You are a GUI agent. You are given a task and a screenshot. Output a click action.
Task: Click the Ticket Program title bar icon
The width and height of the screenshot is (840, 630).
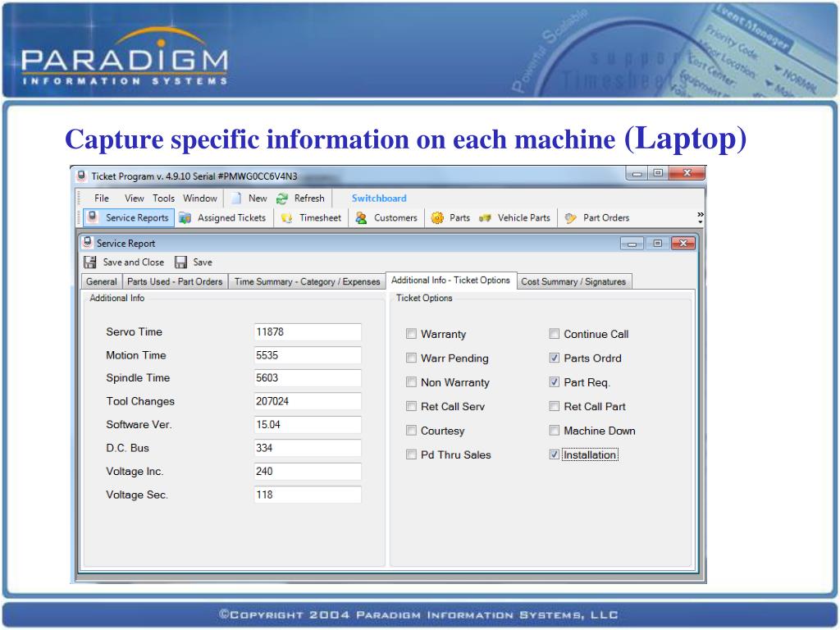81,176
